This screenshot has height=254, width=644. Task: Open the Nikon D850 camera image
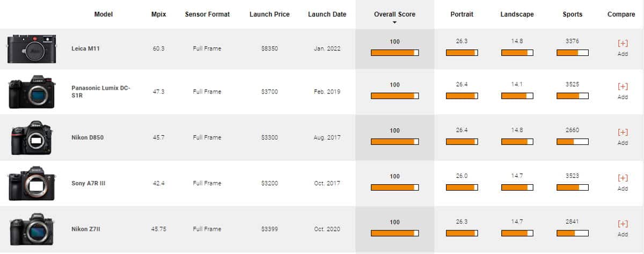pyautogui.click(x=32, y=138)
